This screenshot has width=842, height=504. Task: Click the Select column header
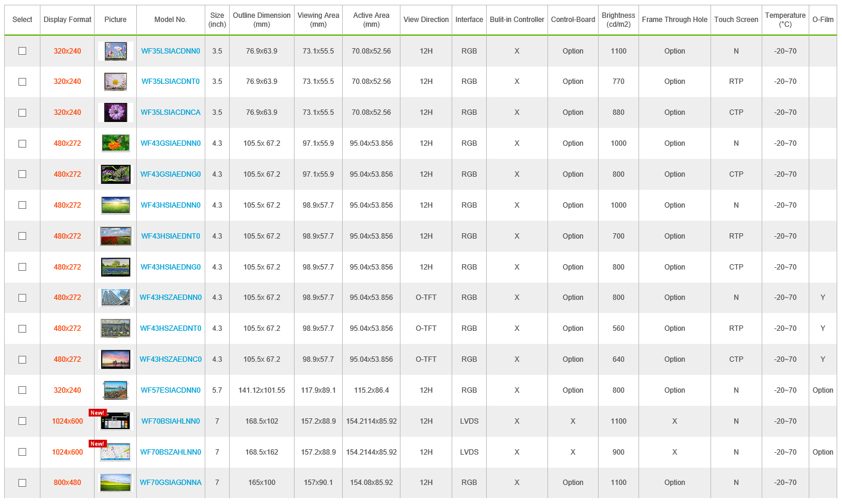23,20
